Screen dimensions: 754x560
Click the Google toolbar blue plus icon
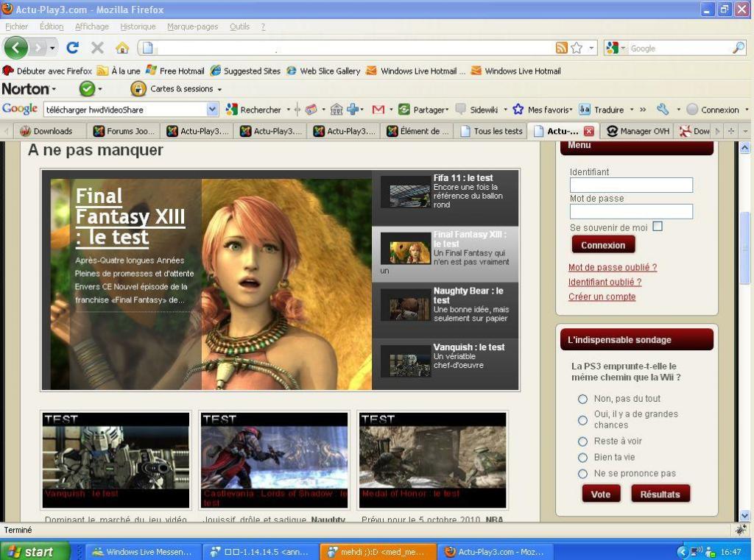(x=353, y=110)
